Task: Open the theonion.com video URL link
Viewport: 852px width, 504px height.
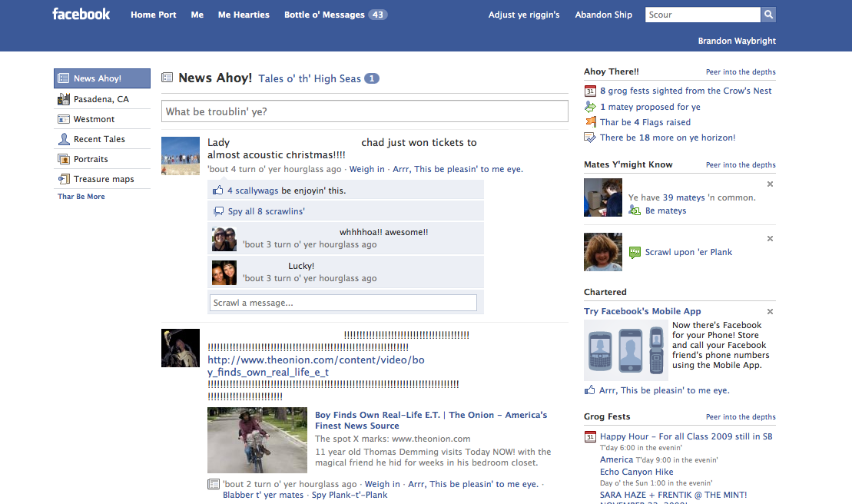Action: point(316,366)
